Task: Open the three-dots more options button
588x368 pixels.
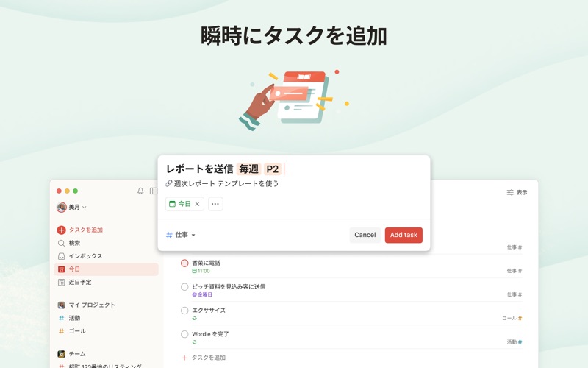Action: tap(215, 204)
